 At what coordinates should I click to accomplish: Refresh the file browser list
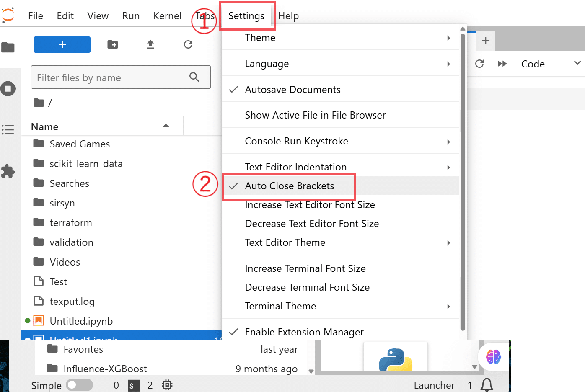188,44
